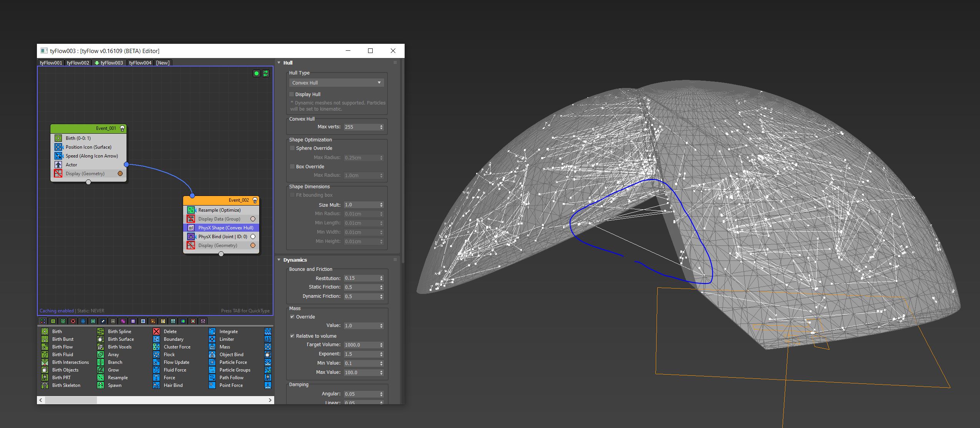
Task: Click the green refresh arrows icon in the graph
Action: [266, 73]
